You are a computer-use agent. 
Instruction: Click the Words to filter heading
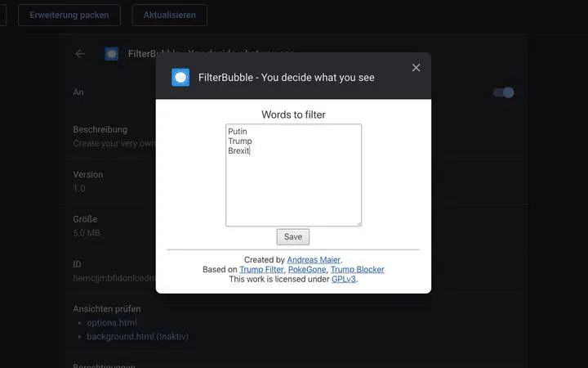[x=293, y=114]
